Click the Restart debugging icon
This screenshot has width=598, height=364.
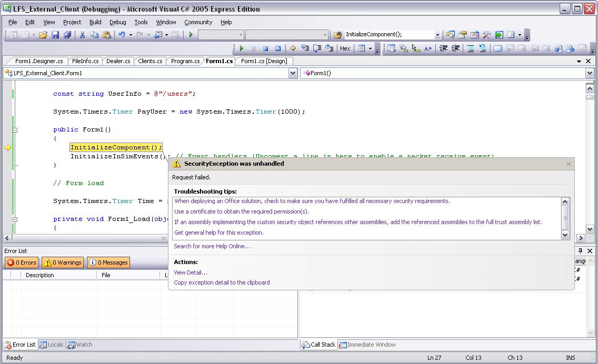[278, 48]
